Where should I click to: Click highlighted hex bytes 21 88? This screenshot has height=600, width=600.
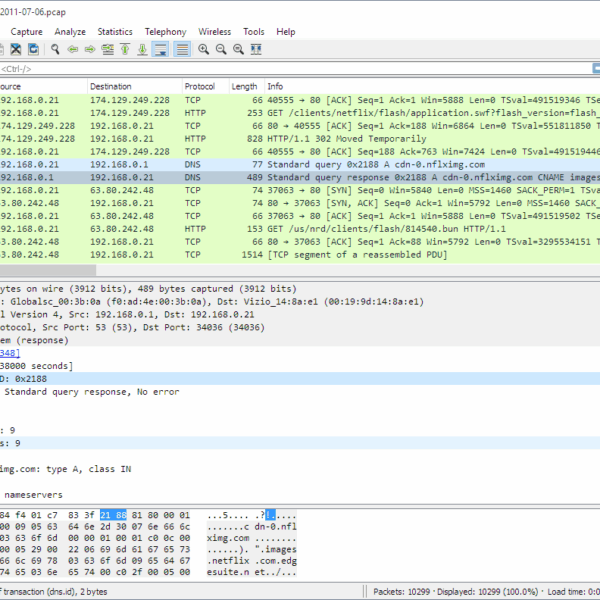tap(113, 515)
